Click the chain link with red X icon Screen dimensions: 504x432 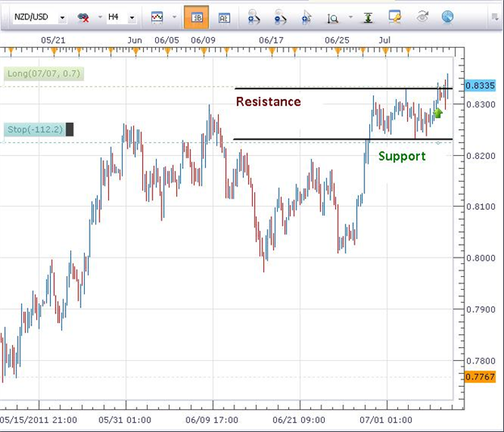pyautogui.click(x=83, y=17)
